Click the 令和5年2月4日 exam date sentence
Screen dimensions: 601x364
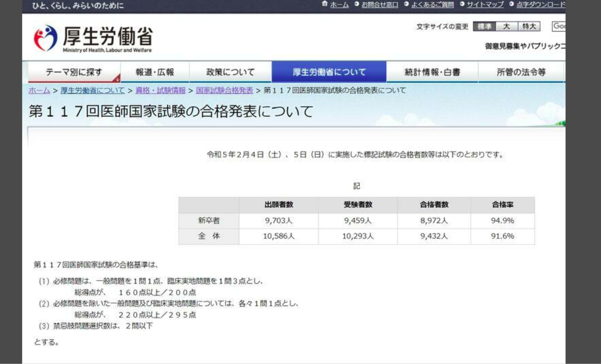point(356,155)
